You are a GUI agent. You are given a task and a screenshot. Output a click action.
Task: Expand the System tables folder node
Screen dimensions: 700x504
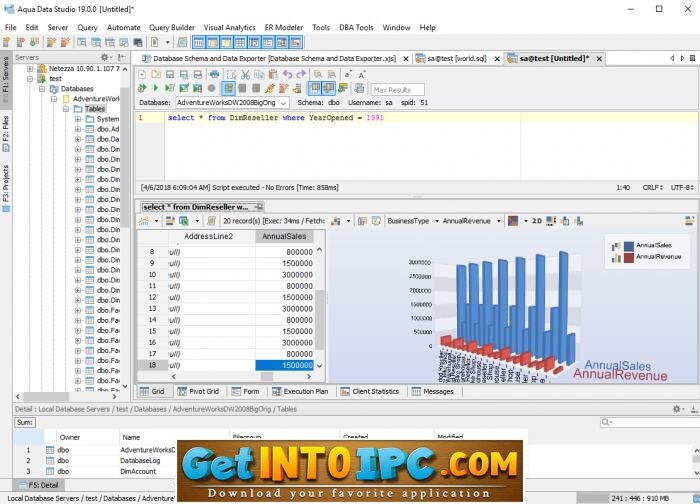(78, 119)
